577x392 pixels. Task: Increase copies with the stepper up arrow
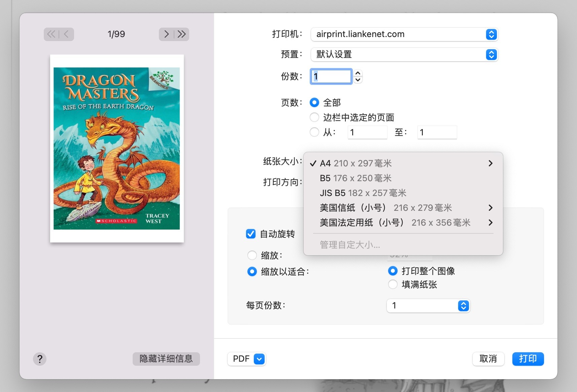(x=358, y=73)
